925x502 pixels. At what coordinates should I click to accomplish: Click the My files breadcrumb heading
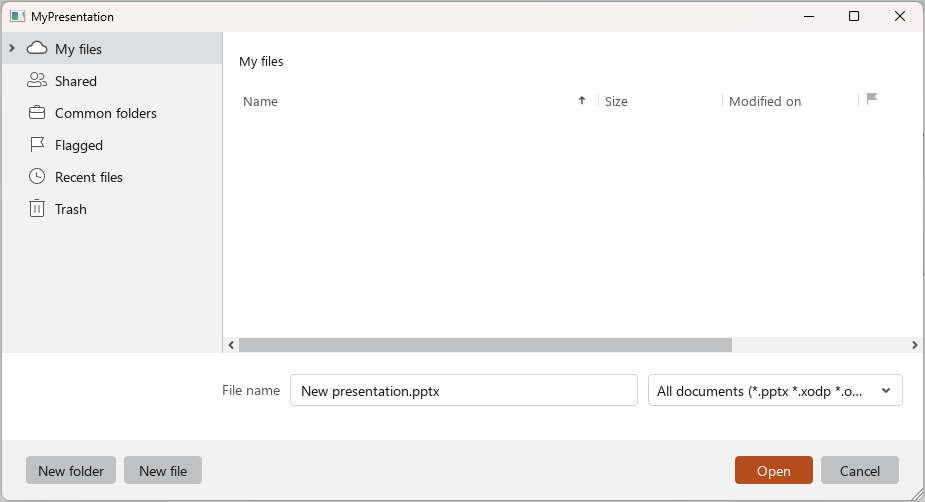pos(261,61)
